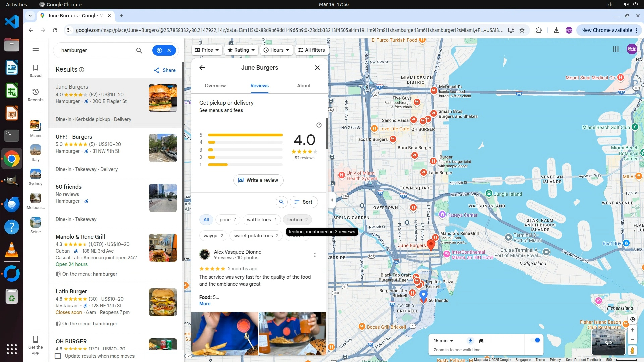Open Latin Burger result thumbnail
Screen dimensions: 644x362
(163, 302)
